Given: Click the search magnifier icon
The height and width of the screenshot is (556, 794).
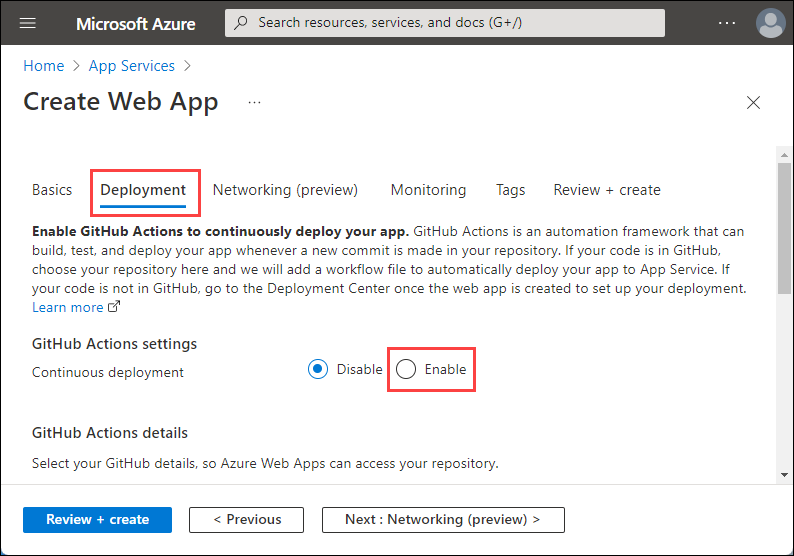Looking at the screenshot, I should click(x=241, y=22).
